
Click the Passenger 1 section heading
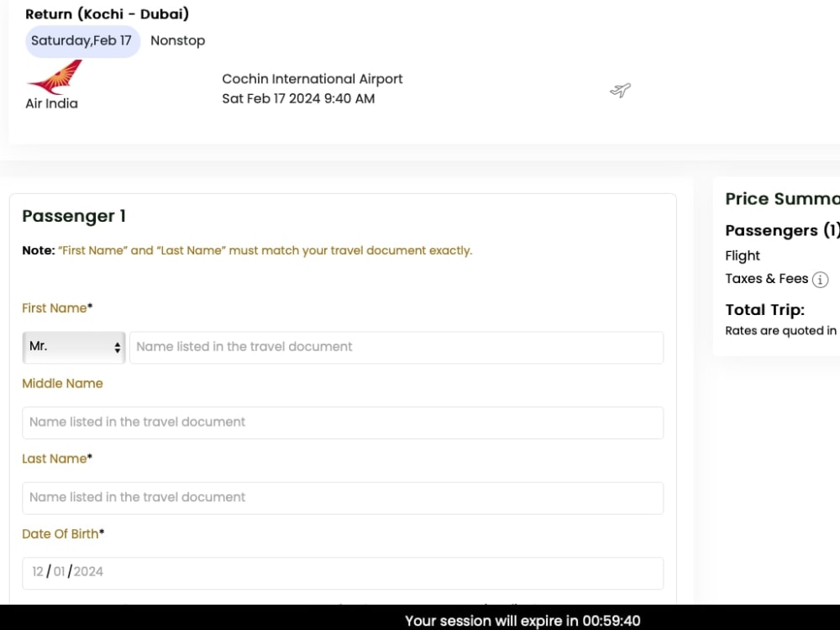pyautogui.click(x=73, y=216)
